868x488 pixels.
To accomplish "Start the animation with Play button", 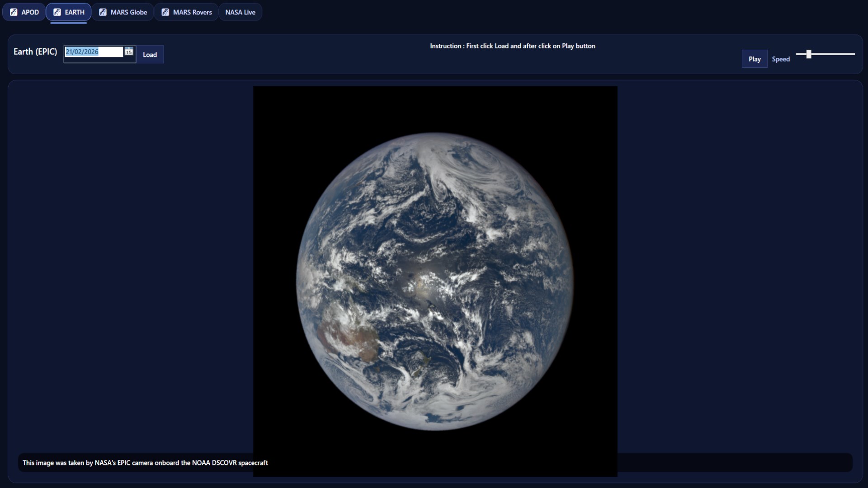I will click(754, 59).
